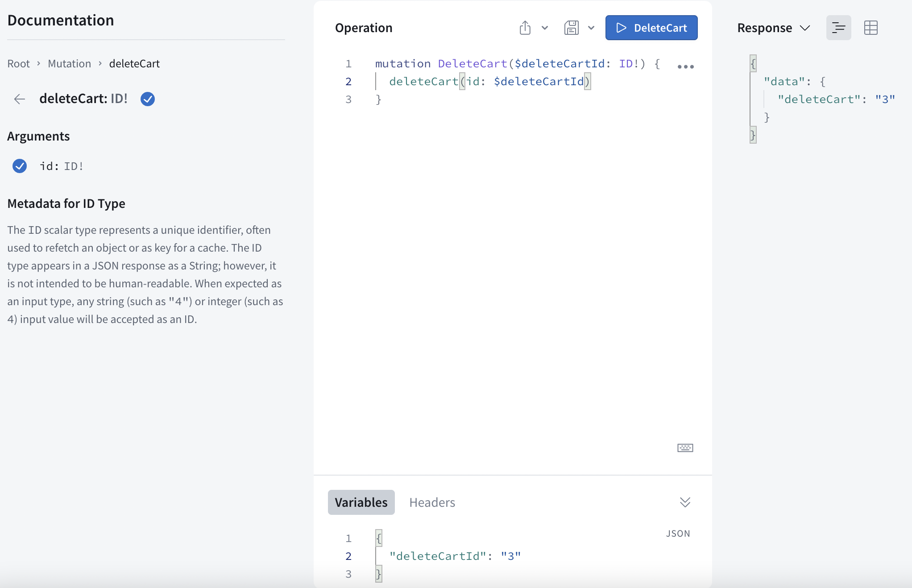The image size is (912, 588).
Task: Click the back arrow beside deleteCart
Action: click(x=20, y=99)
